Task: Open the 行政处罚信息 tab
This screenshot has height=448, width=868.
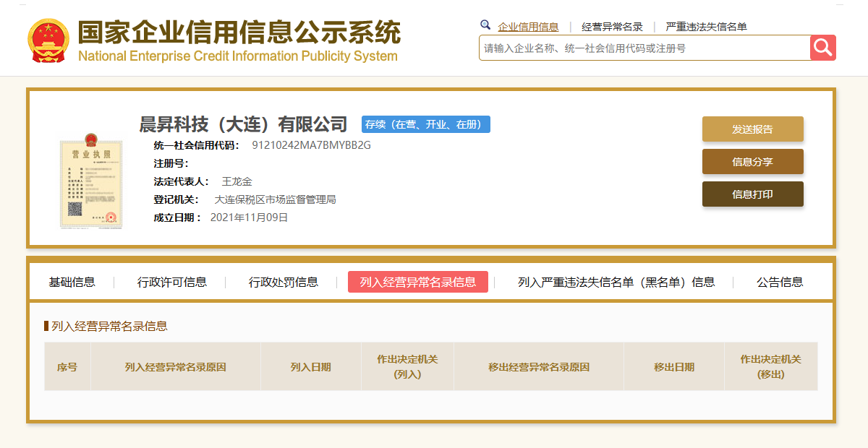Action: tap(284, 282)
